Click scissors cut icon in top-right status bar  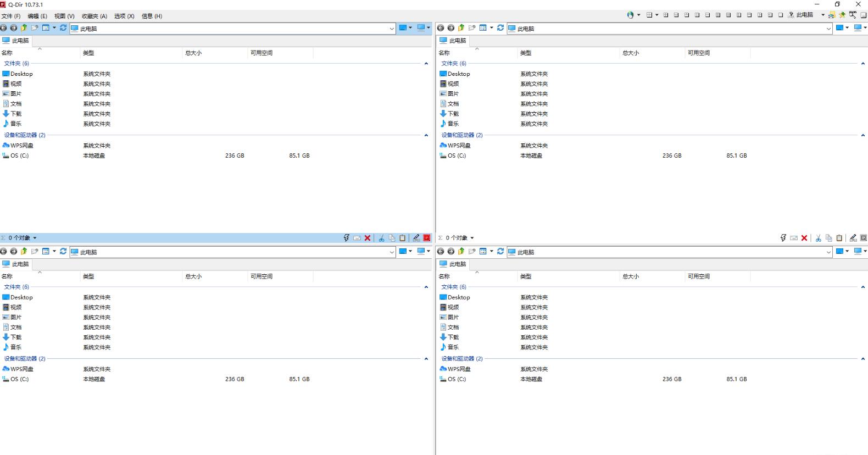click(818, 238)
